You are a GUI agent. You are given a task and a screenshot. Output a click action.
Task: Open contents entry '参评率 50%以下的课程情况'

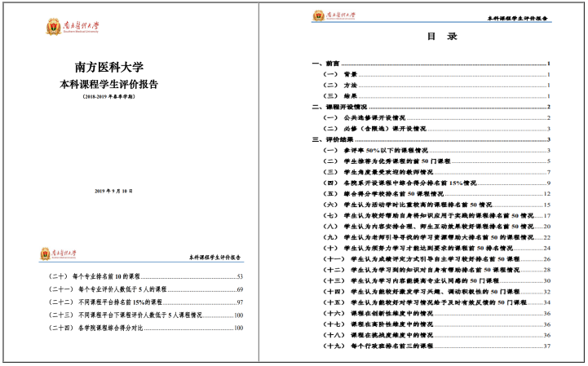click(x=436, y=151)
